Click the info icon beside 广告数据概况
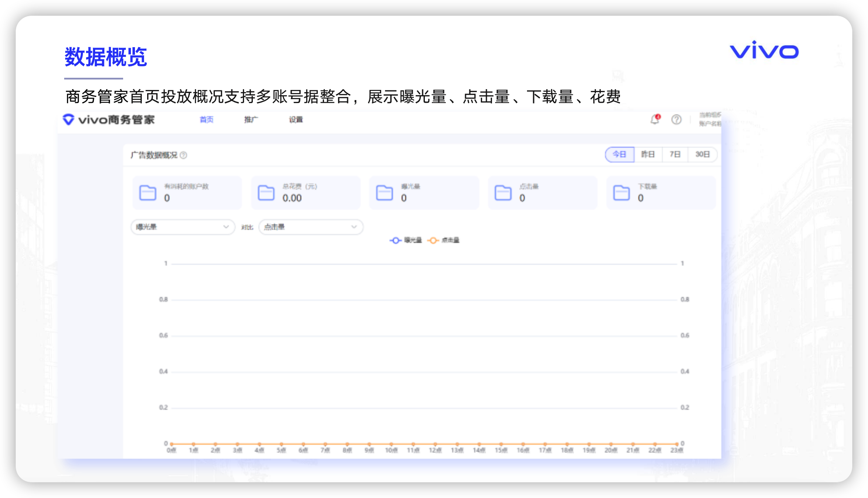This screenshot has height=498, width=868. tap(184, 155)
